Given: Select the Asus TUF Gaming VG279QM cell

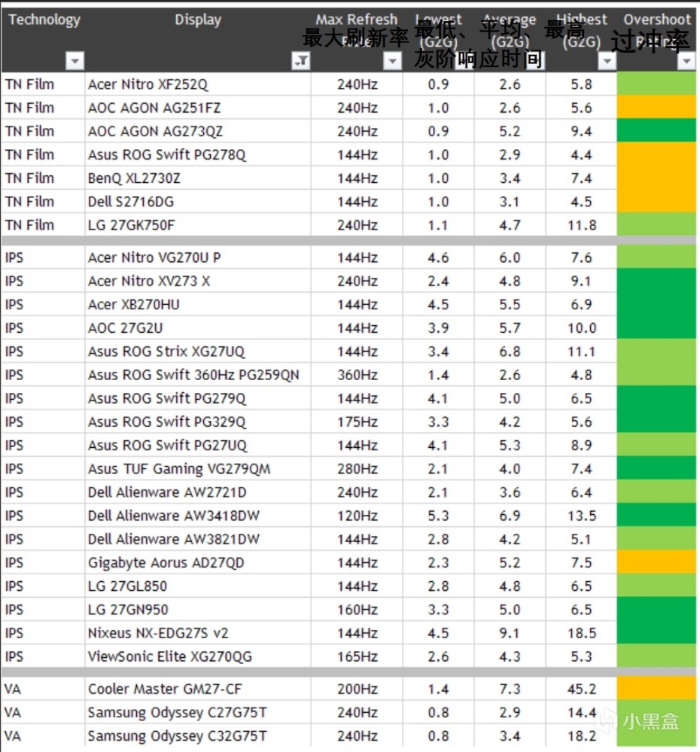Looking at the screenshot, I should [198, 469].
